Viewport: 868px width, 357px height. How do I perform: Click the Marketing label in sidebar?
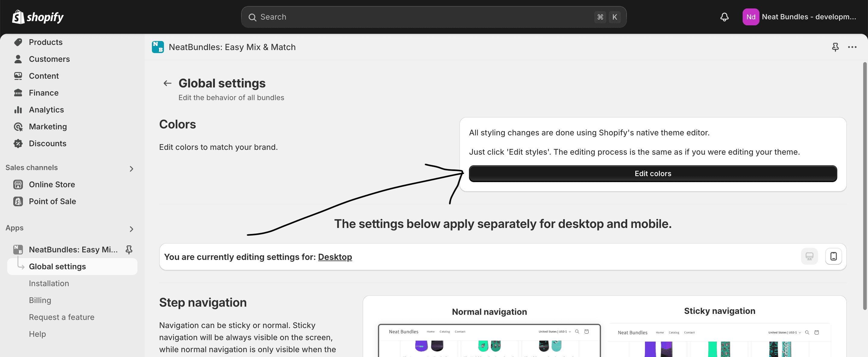coord(48,126)
